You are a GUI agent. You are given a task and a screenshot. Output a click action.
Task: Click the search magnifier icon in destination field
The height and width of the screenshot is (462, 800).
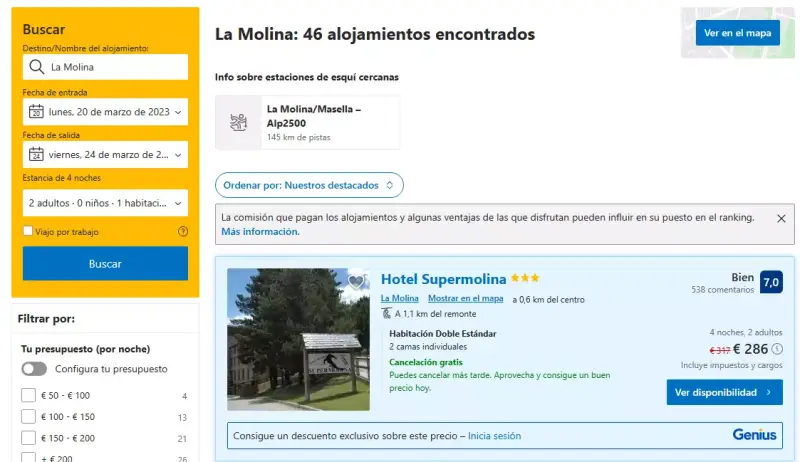tap(36, 67)
